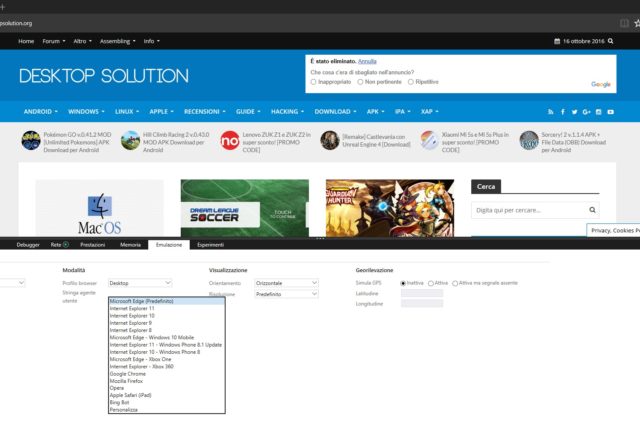Open the Twitter social icon
640x426 pixels.
pyautogui.click(x=574, y=112)
